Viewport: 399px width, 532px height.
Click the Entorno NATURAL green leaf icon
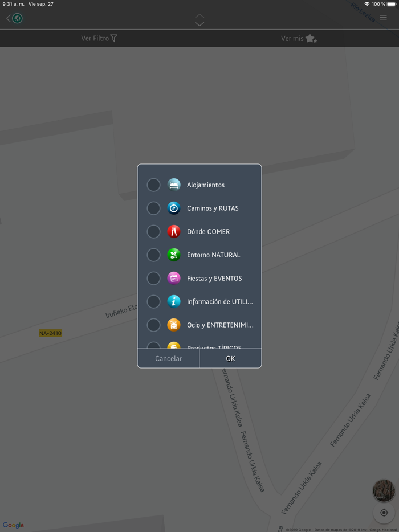click(x=174, y=255)
